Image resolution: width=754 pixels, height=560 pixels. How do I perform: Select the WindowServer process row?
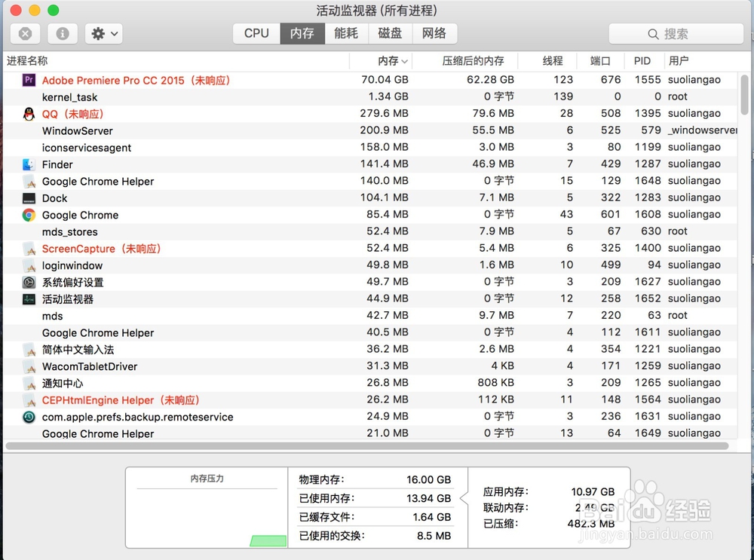(x=370, y=130)
